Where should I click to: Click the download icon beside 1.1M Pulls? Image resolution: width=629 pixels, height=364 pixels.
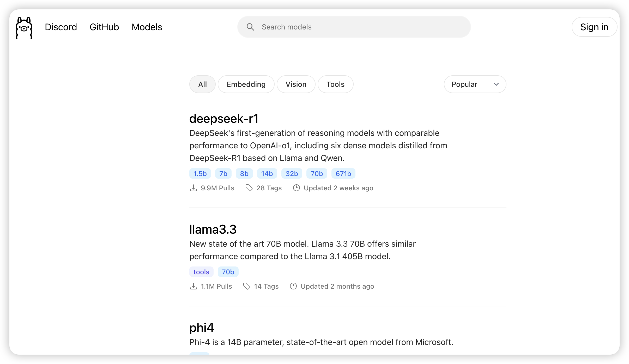(193, 286)
